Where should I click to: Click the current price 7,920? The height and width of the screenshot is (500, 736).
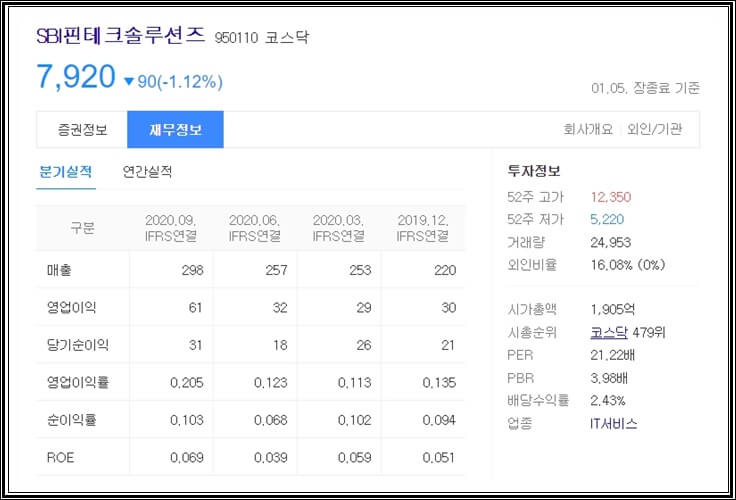point(76,77)
